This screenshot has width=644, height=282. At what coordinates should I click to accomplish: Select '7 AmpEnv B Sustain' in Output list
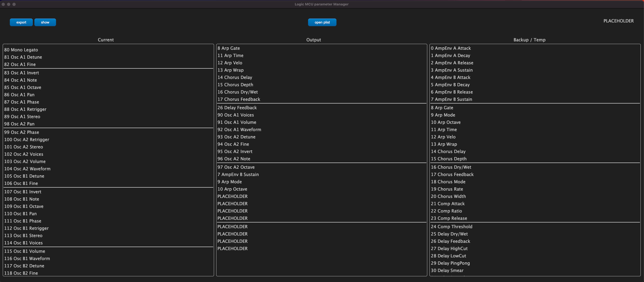coord(321,174)
